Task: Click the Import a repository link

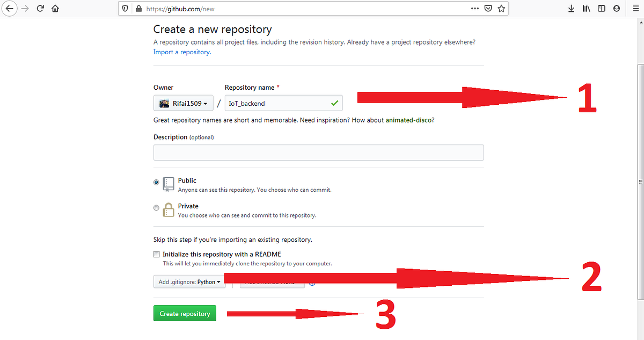Action: 181,52
